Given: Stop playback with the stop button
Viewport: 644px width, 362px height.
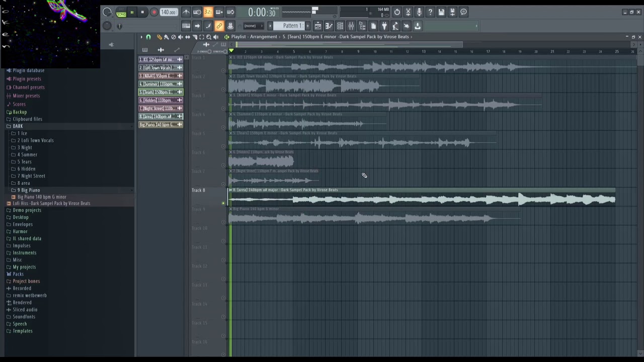Looking at the screenshot, I should [142, 12].
